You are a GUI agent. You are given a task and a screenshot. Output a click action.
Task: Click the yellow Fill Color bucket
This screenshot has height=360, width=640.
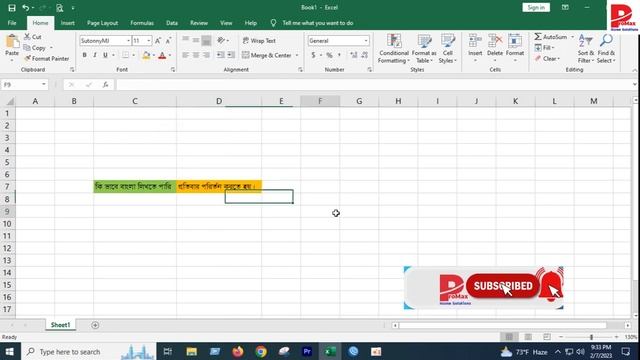(x=146, y=55)
